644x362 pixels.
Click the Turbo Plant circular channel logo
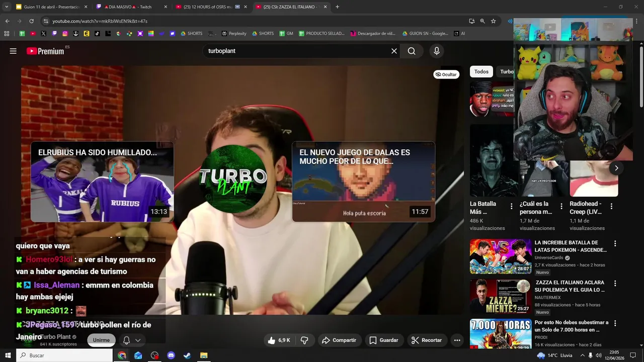(x=233, y=179)
